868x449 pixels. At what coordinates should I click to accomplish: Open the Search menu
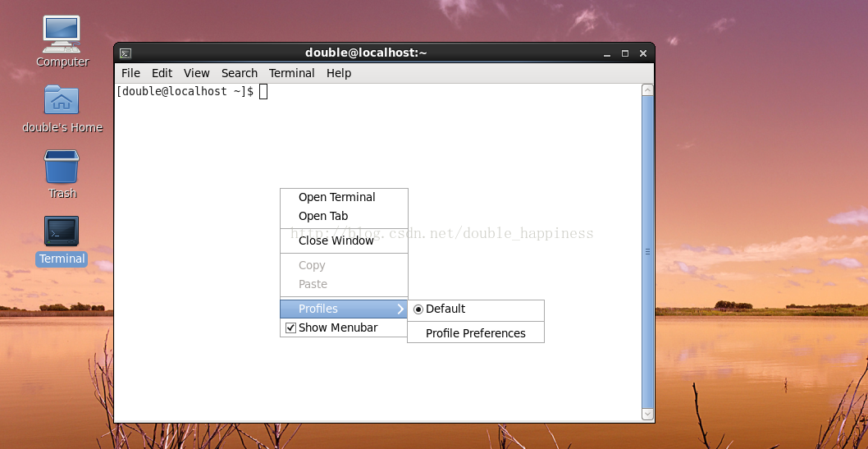click(x=239, y=73)
